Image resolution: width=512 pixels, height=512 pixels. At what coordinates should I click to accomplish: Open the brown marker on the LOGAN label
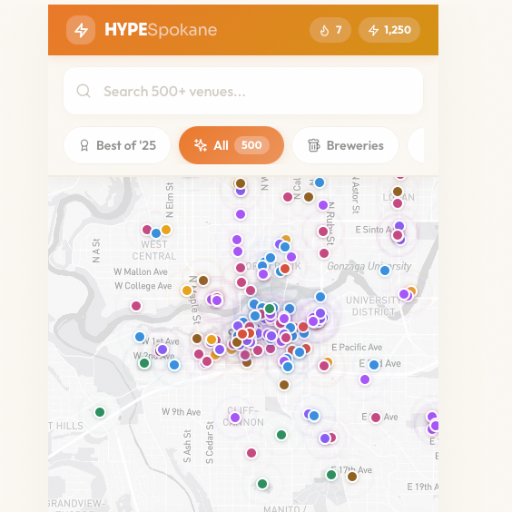click(x=397, y=191)
